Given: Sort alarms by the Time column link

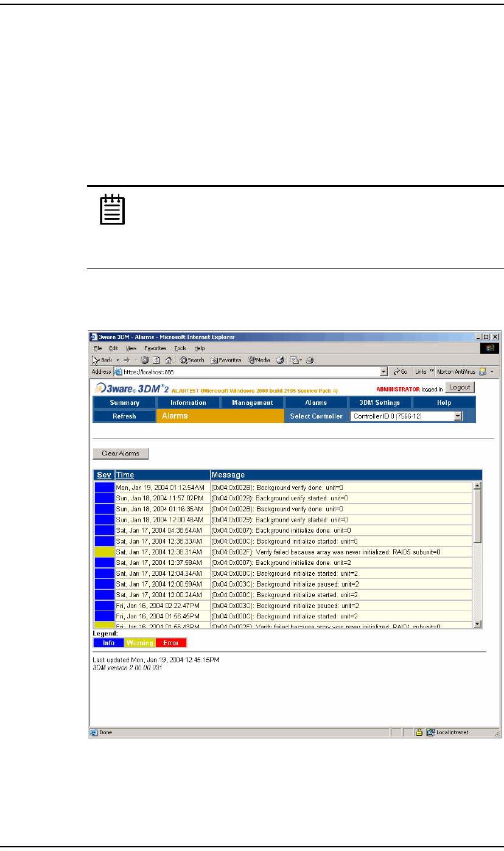Looking at the screenshot, I should (125, 475).
